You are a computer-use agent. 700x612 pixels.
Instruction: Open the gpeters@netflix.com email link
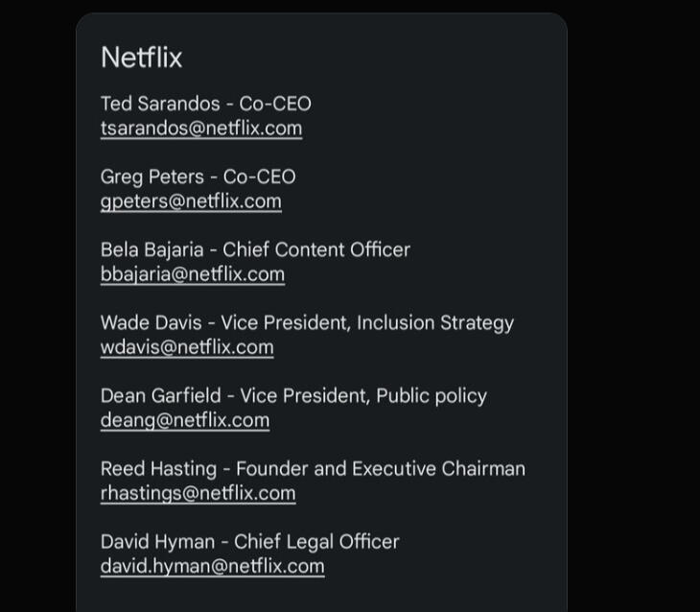(x=191, y=201)
